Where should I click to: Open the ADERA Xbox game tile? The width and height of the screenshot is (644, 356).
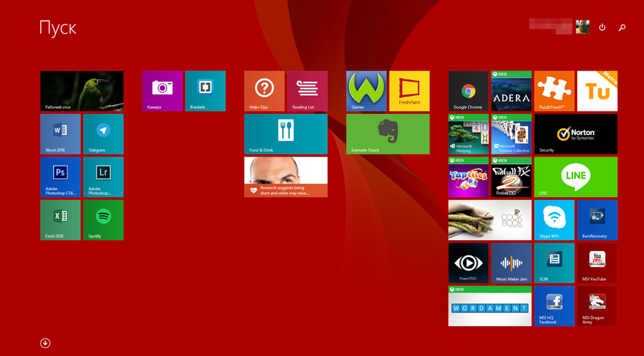[x=511, y=91]
